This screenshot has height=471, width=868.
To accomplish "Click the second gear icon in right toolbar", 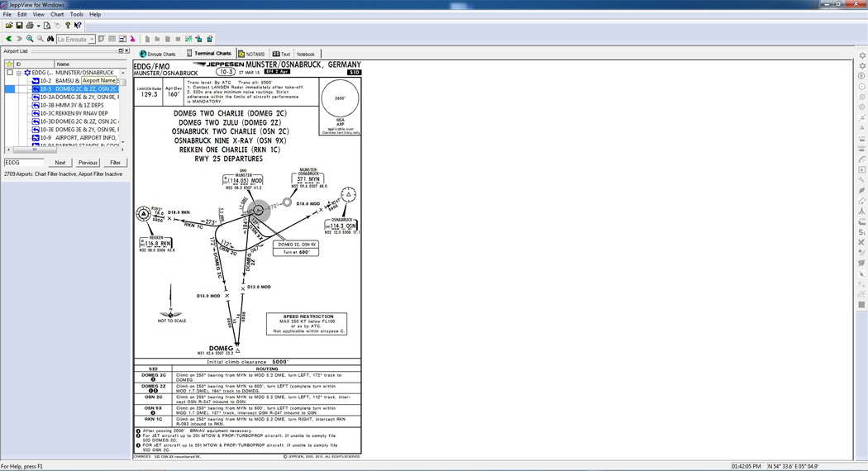I will [x=862, y=66].
